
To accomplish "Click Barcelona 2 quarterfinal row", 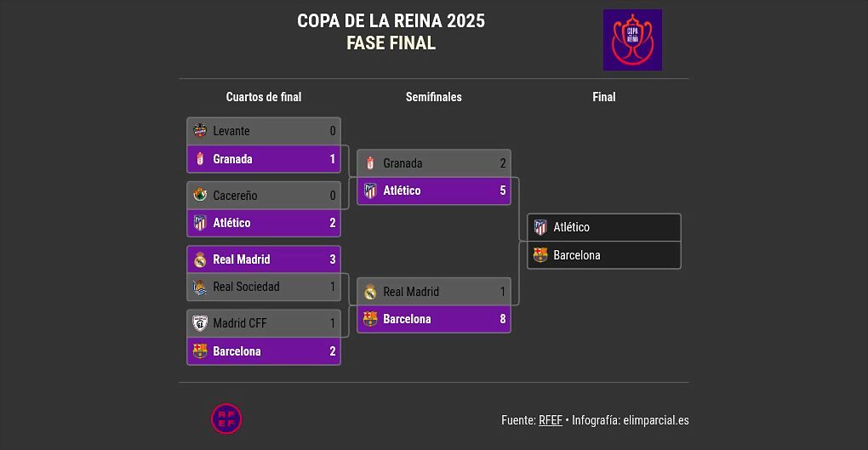I will coord(264,351).
